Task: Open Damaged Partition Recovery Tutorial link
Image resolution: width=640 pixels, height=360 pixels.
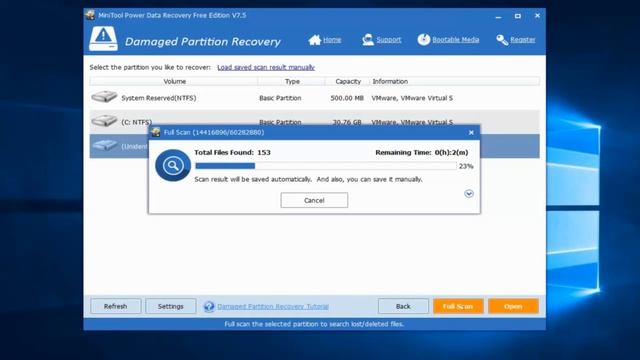Action: 273,307
